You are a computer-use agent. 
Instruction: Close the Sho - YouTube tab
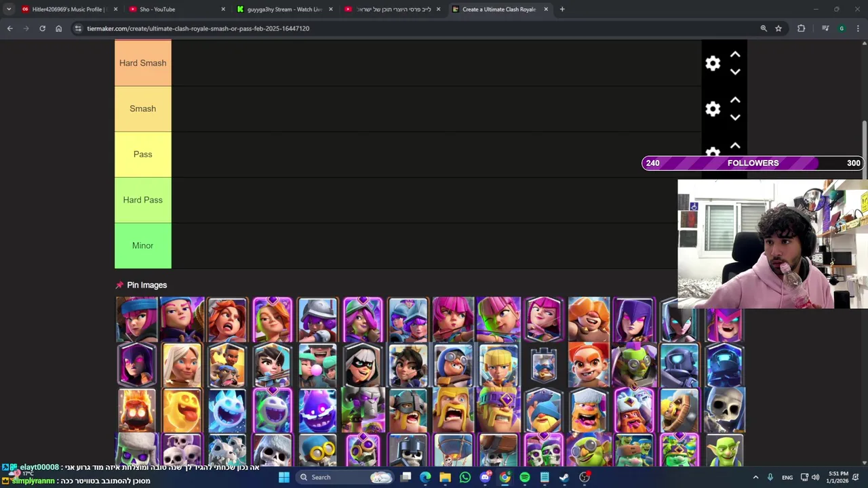click(x=223, y=9)
